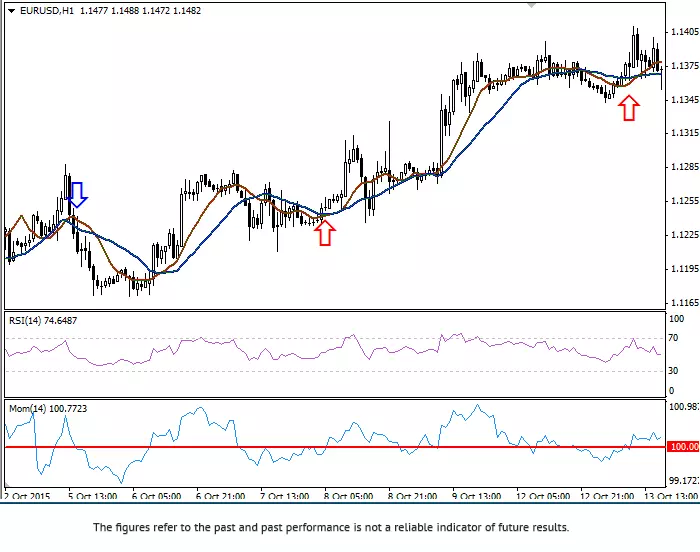Click the red 100.00 momentum level tag
Screen dimensions: 700x552
tap(683, 447)
